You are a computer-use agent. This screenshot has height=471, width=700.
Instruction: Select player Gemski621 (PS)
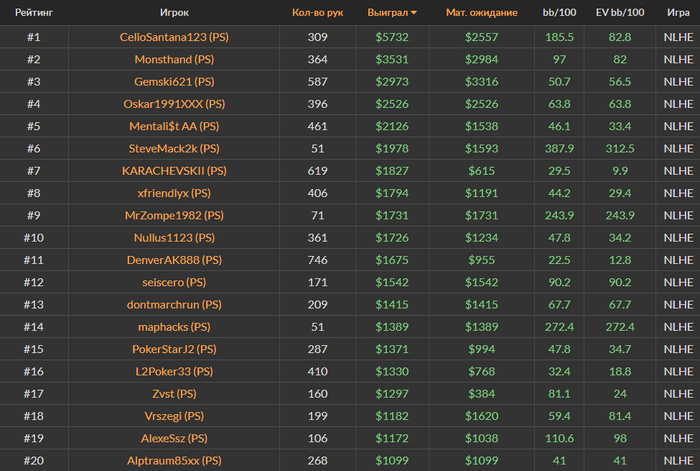click(174, 81)
